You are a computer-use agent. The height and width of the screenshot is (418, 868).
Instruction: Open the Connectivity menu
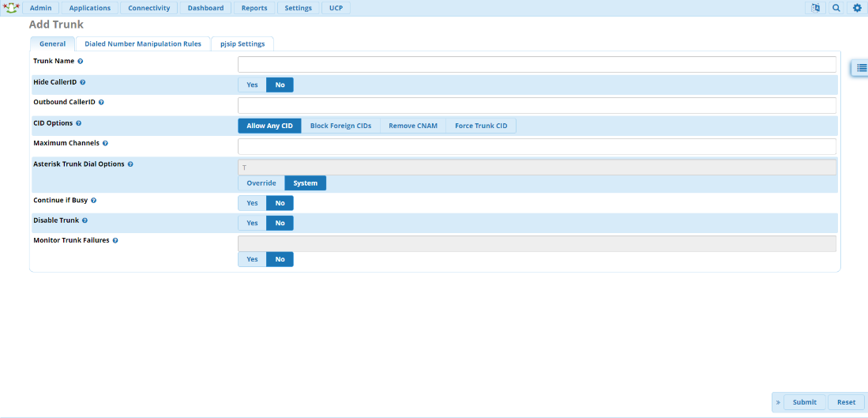pyautogui.click(x=148, y=8)
